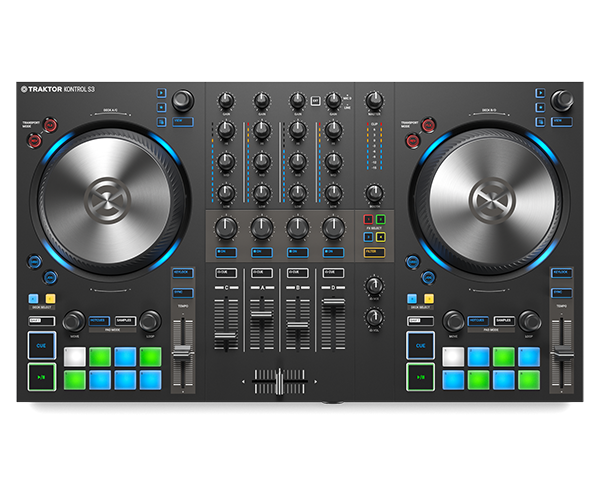Viewport: 600px width, 480px height.
Task: Tap the right deck VIEW button
Action: [561, 122]
